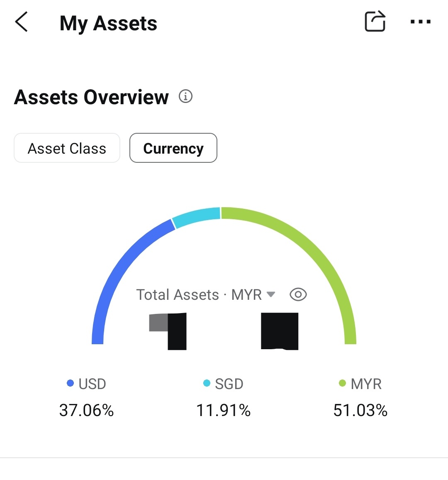Tap the 37.06% USD percentage value
This screenshot has height=480, width=448.
(86, 411)
